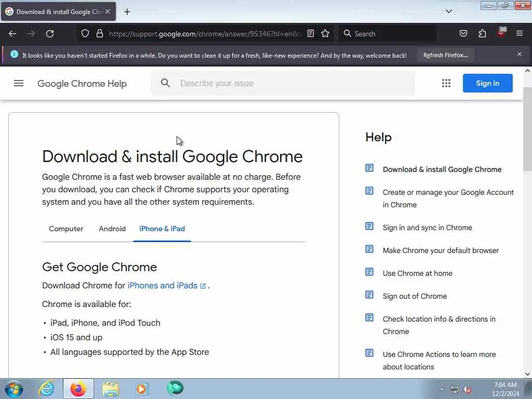The width and height of the screenshot is (532, 399).
Task: Open the Windows Start button
Action: [x=14, y=389]
